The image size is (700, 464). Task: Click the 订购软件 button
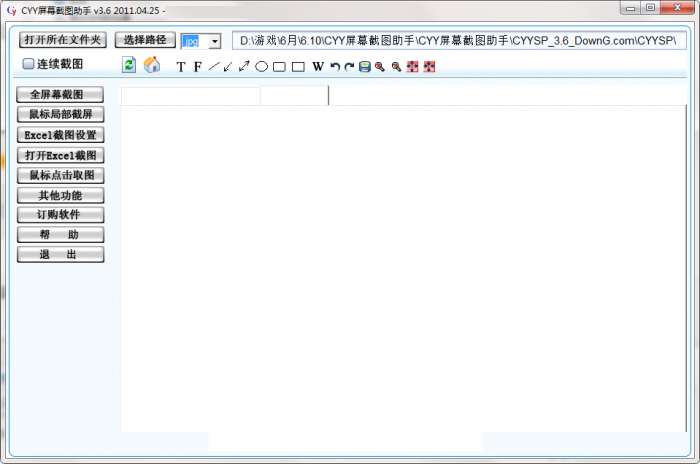pos(60,215)
